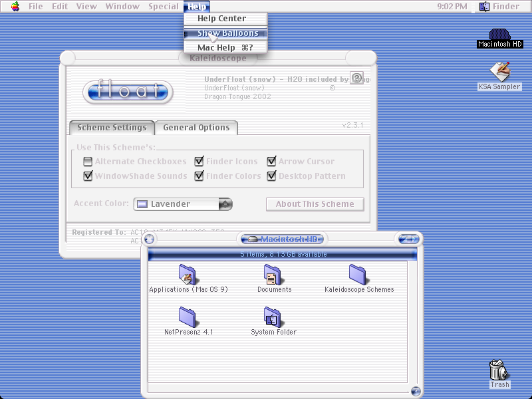
Task: Open the View menu
Action: pos(86,7)
